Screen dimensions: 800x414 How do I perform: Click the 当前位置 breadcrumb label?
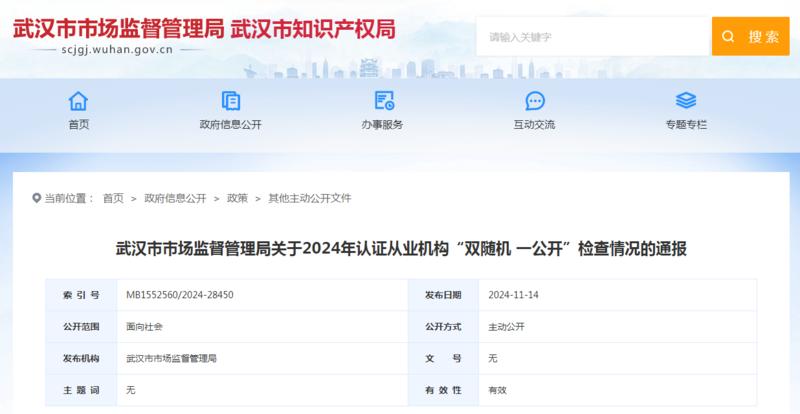tap(69, 198)
